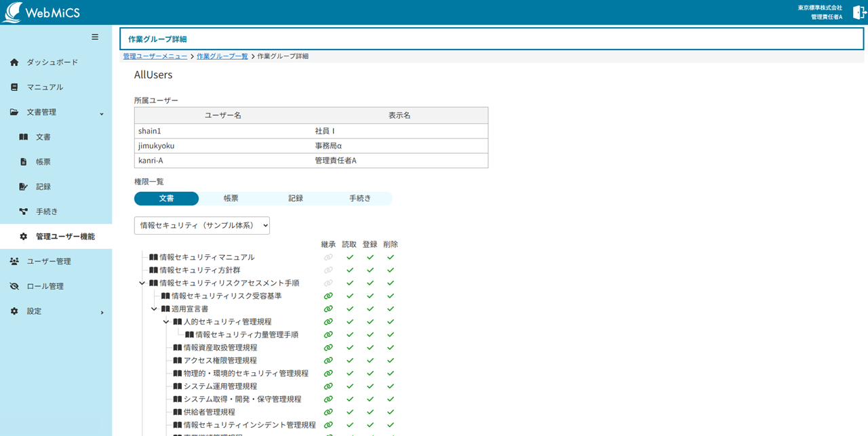
Task: Click the WebMiCS logo icon
Action: click(x=12, y=13)
